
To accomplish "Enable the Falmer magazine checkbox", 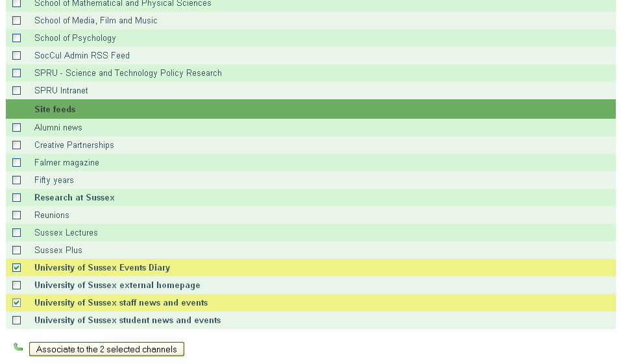I will pyautogui.click(x=17, y=162).
